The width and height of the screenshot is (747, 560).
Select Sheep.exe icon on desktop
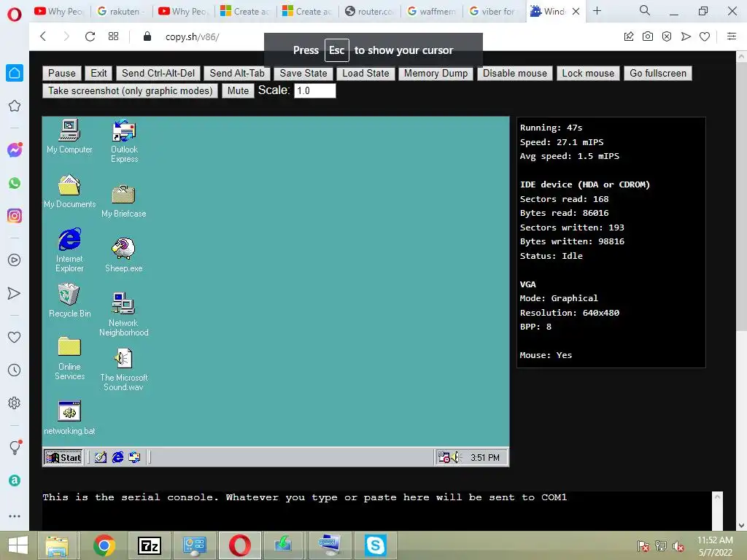123,254
